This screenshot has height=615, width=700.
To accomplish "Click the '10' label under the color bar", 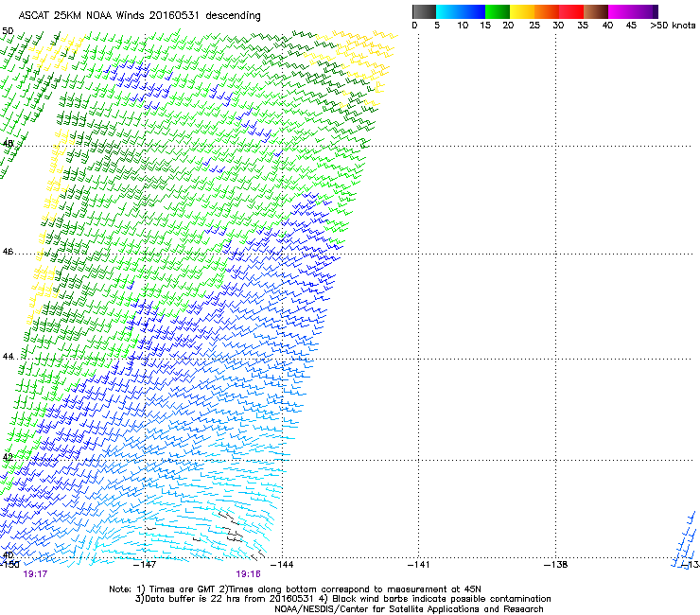I will click(463, 26).
